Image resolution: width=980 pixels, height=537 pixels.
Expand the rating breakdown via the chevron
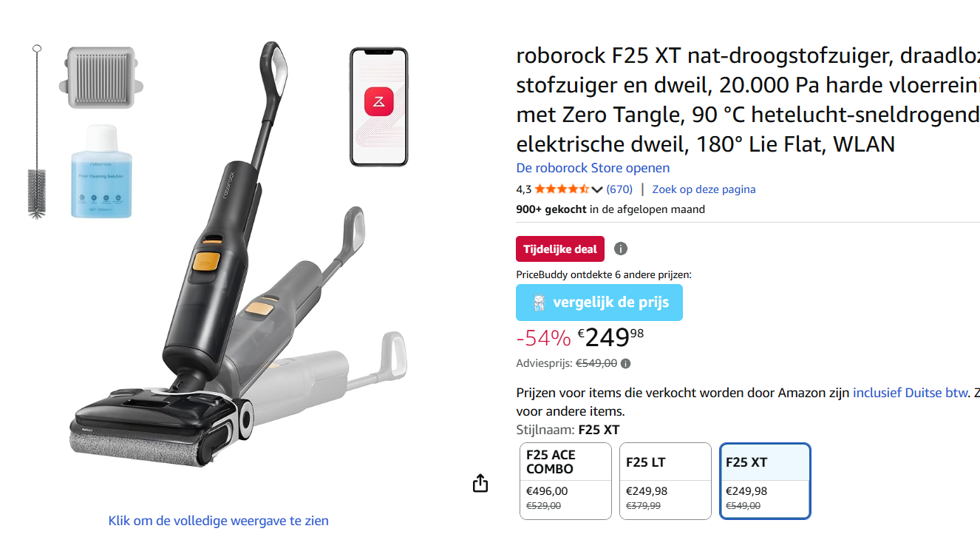click(597, 189)
